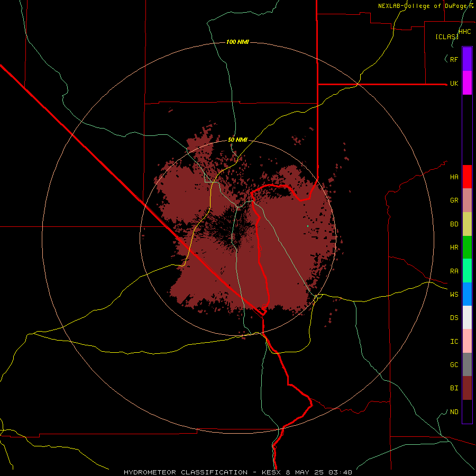Click the ND black legend swatch
Screen dimensions: 476x476
[x=467, y=411]
